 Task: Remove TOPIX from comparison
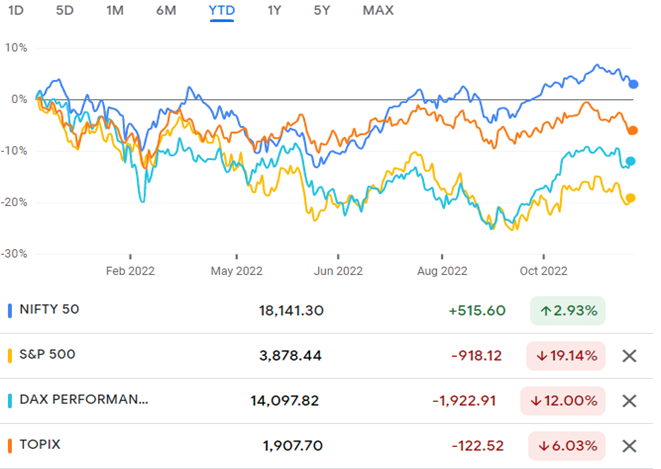[x=629, y=446]
